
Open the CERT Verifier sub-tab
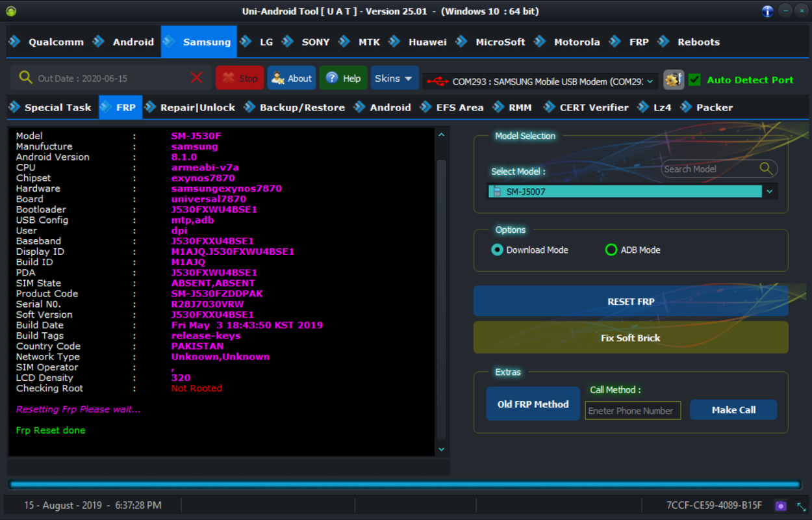coord(586,107)
